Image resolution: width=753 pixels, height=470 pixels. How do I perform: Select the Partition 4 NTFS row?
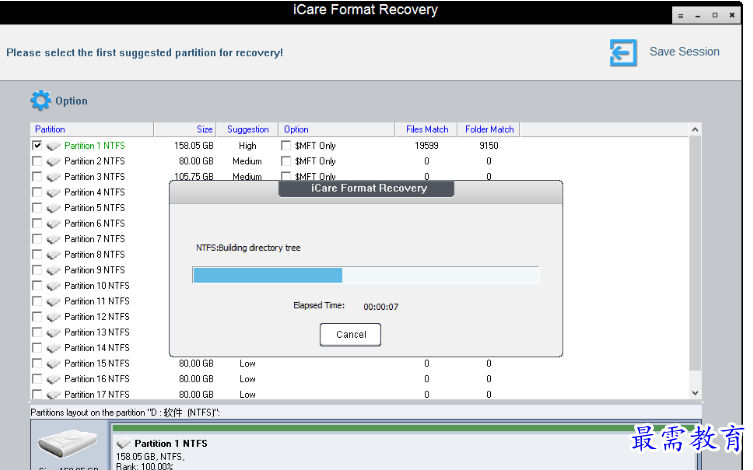coord(95,192)
